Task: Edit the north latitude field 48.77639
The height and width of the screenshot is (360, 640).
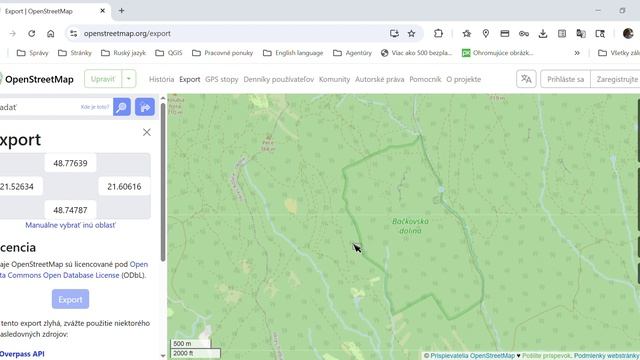Action: coord(70,163)
